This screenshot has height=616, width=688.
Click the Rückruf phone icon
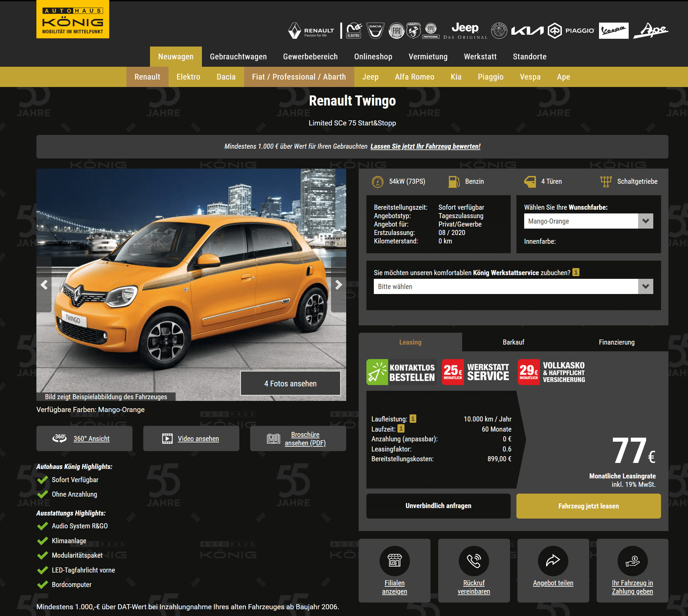(x=474, y=561)
